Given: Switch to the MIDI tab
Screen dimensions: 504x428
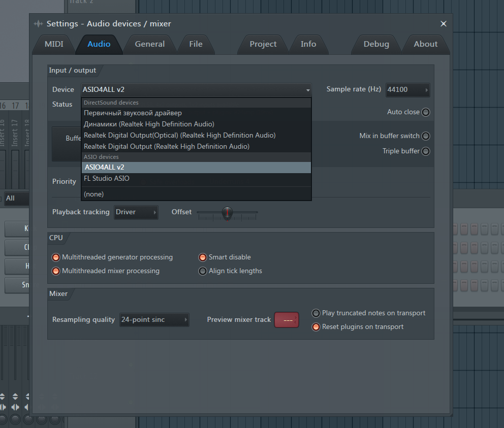Looking at the screenshot, I should pyautogui.click(x=54, y=44).
